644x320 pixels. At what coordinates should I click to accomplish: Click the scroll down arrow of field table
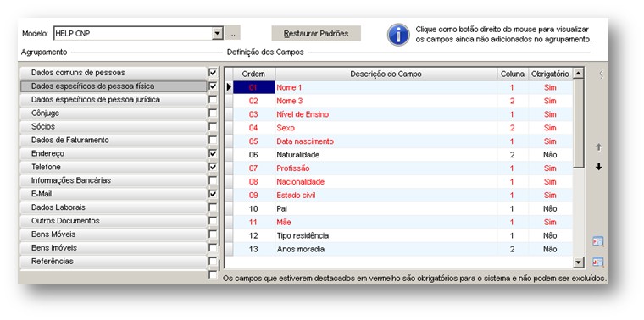click(x=578, y=262)
